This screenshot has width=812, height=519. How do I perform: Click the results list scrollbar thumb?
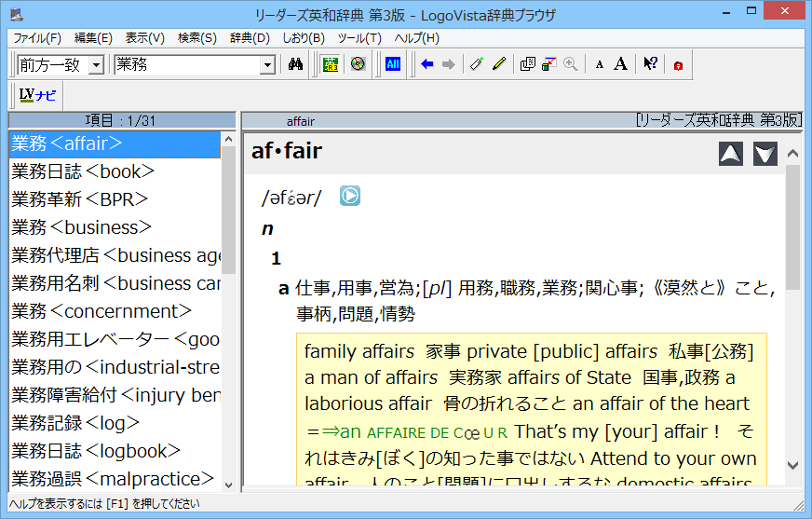(x=228, y=210)
